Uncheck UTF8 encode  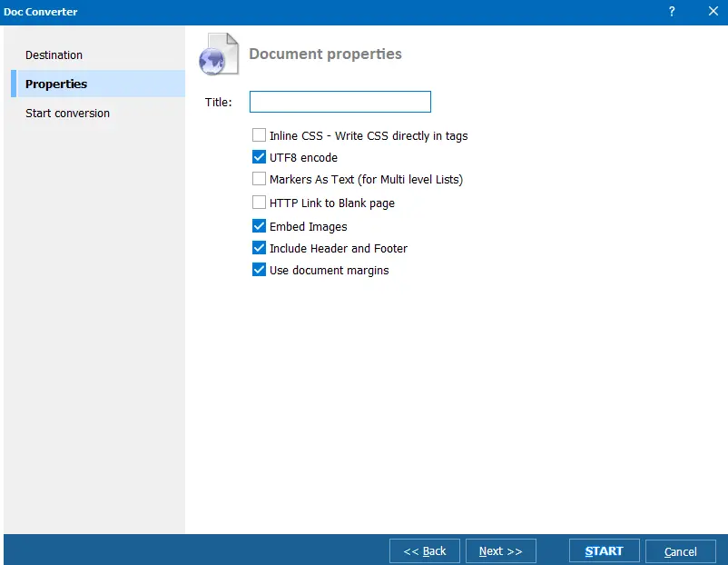coord(259,156)
